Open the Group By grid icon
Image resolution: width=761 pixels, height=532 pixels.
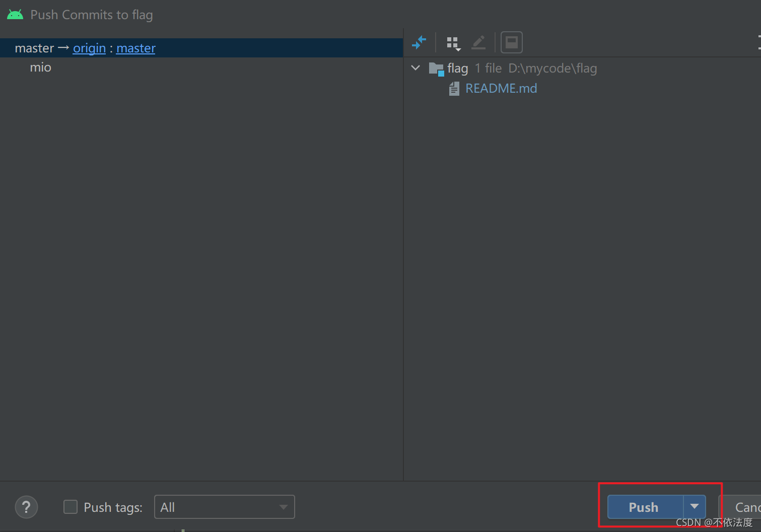pyautogui.click(x=453, y=43)
